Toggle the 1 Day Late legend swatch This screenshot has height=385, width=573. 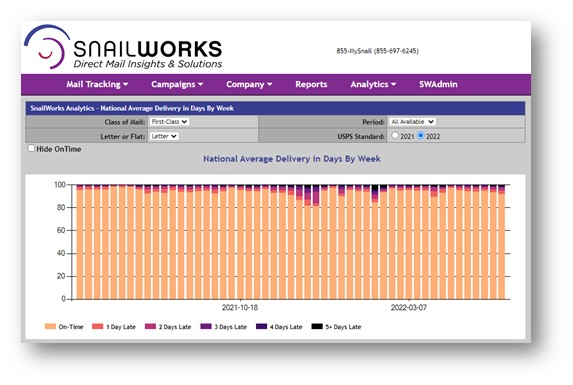(98, 326)
